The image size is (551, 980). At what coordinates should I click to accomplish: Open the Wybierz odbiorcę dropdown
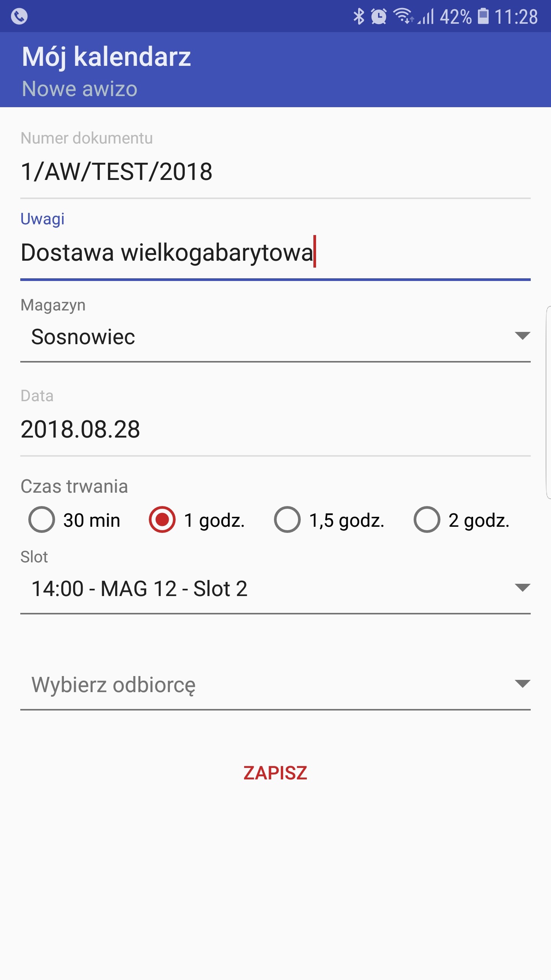[x=275, y=684]
